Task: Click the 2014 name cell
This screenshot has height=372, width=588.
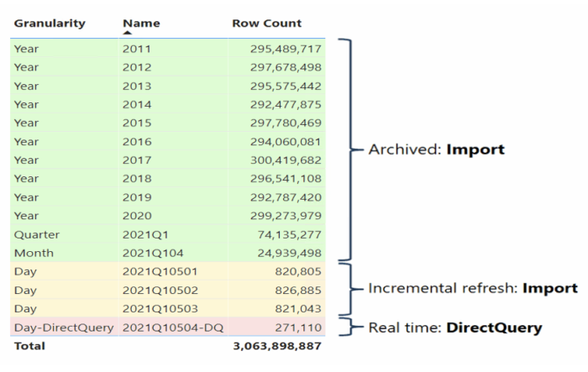Action: pos(137,104)
